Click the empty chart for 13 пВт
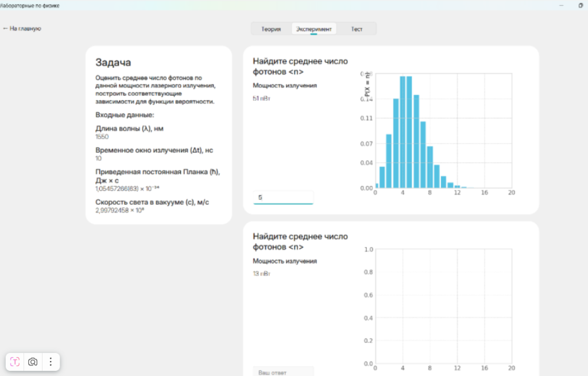This screenshot has width=588, height=376. coord(443,307)
